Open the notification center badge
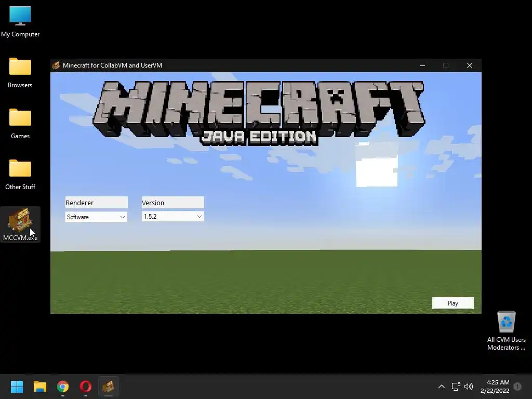The image size is (532, 399). [517, 387]
